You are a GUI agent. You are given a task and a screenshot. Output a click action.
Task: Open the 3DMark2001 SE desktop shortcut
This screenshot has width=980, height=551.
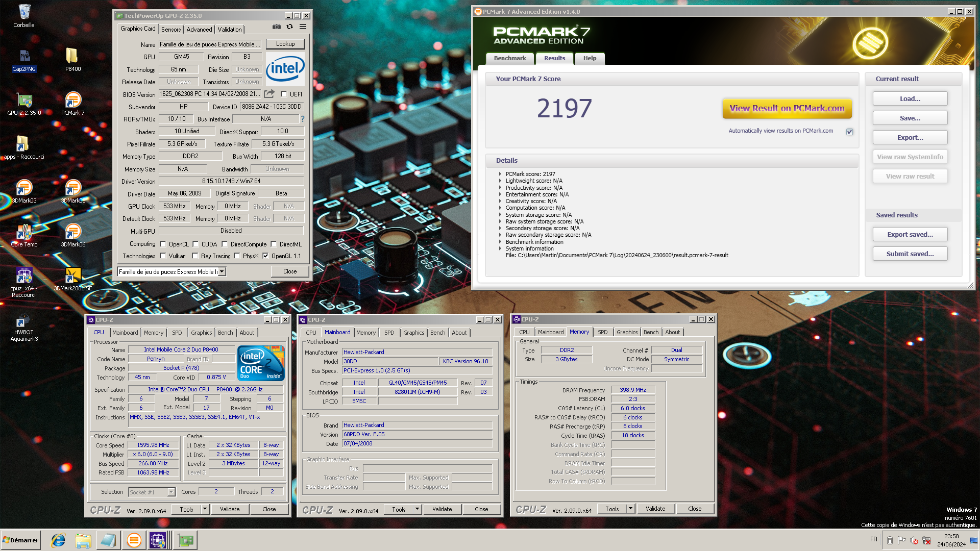point(73,280)
